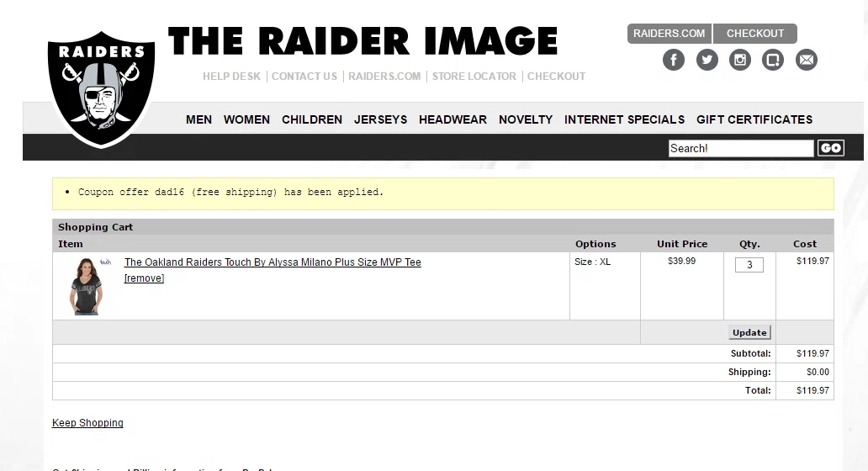Remove the MVP Tee from cart
This screenshot has width=868, height=471.
(x=144, y=278)
